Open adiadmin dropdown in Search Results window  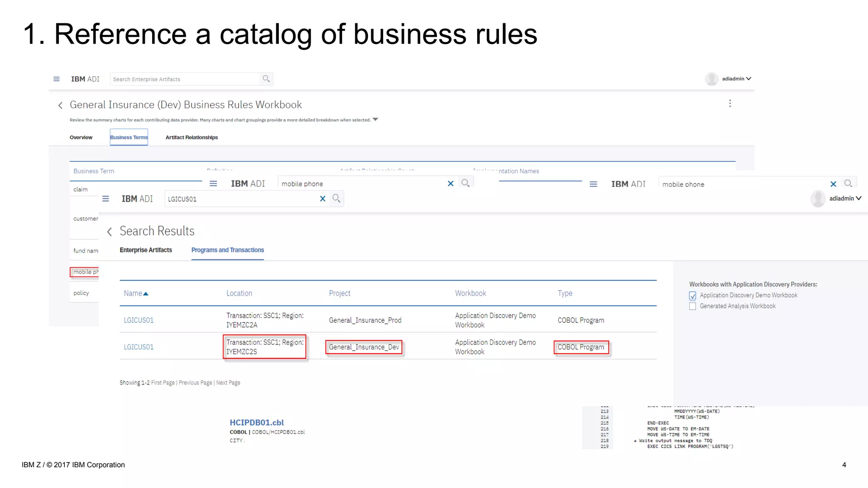[x=859, y=198]
